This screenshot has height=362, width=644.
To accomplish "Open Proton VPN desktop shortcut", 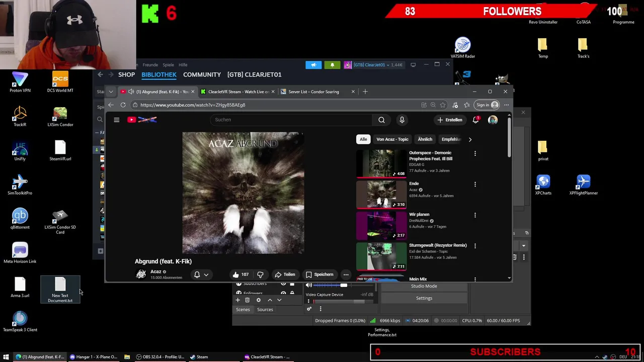I will [20, 82].
